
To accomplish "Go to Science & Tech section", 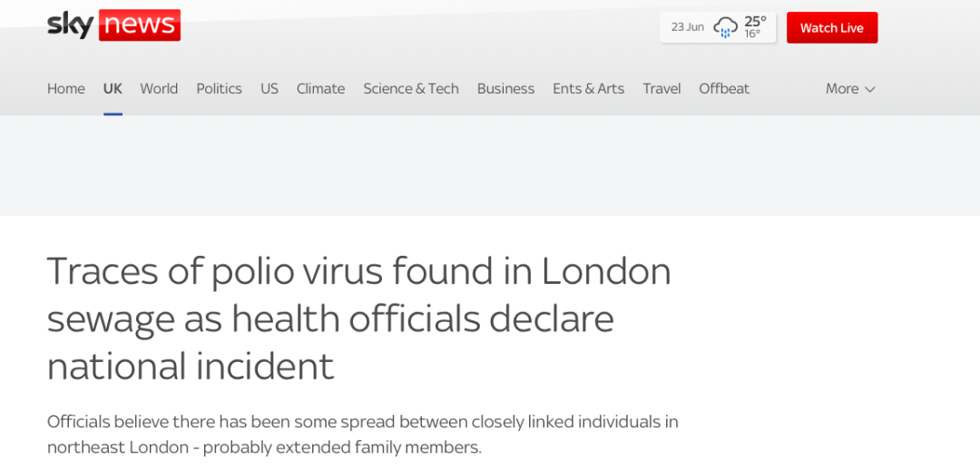I will click(411, 88).
